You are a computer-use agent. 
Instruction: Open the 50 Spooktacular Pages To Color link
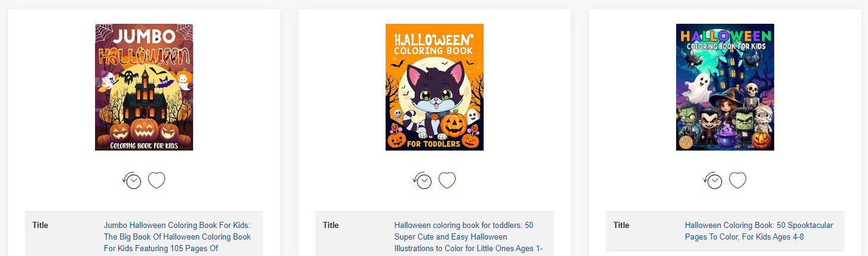click(759, 231)
